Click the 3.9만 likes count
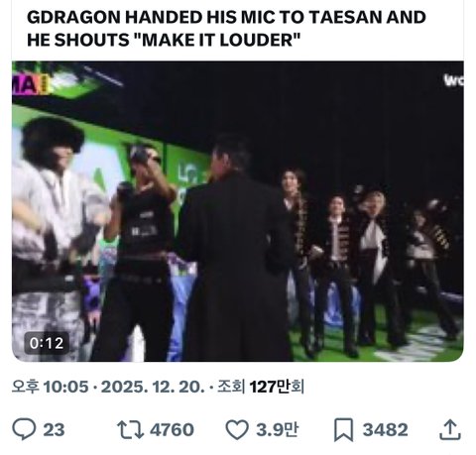Viewport: 476px width, 455px height. pyautogui.click(x=277, y=429)
